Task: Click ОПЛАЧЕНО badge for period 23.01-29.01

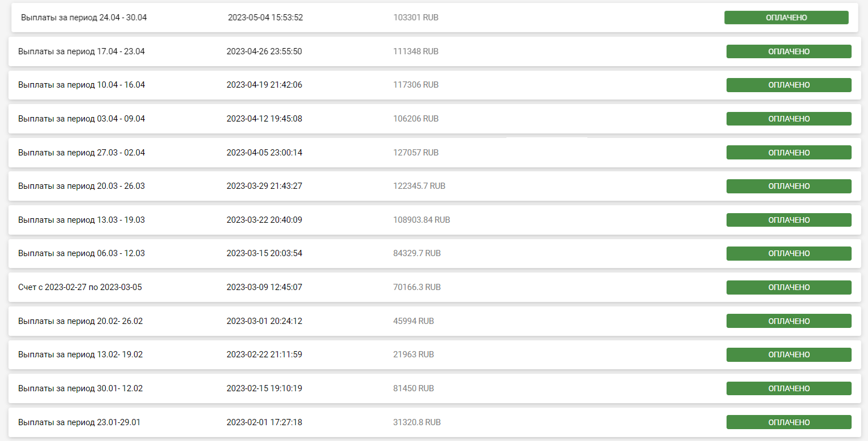Action: 789,422
